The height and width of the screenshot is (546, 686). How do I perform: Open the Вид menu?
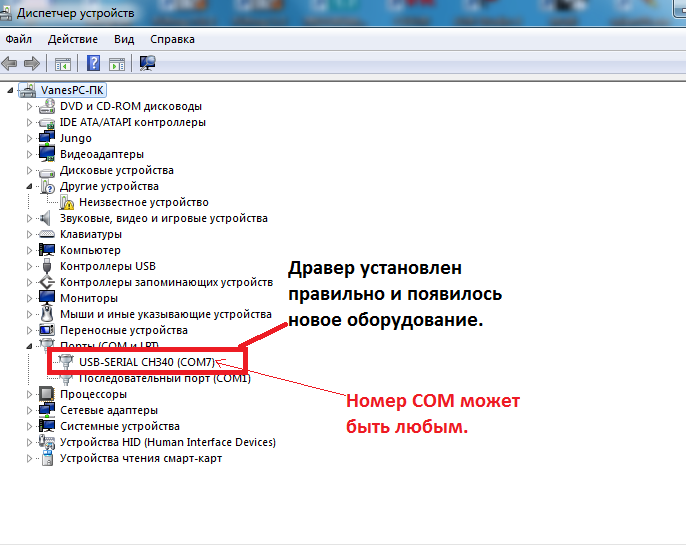click(x=124, y=39)
